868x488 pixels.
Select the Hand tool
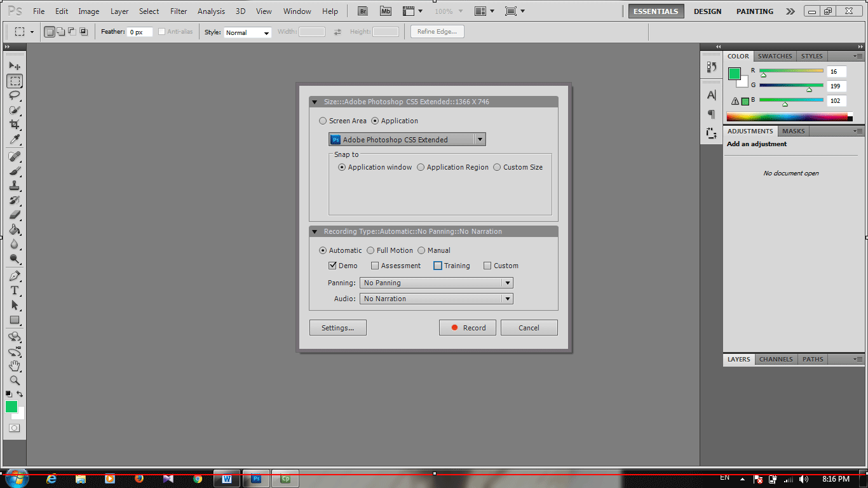tap(15, 366)
